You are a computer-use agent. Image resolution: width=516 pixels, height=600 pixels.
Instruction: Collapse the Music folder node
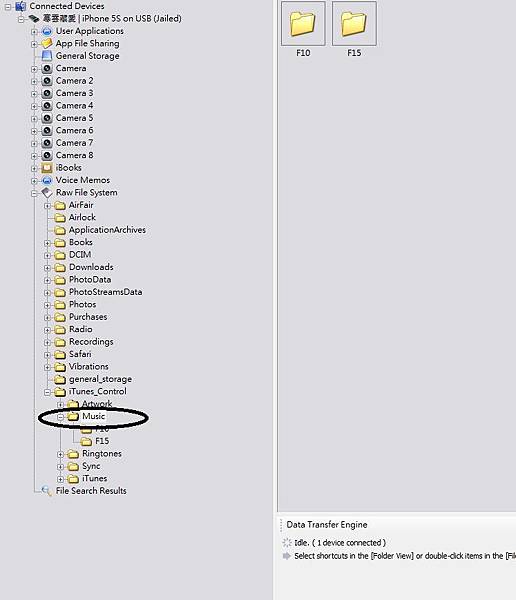60,417
